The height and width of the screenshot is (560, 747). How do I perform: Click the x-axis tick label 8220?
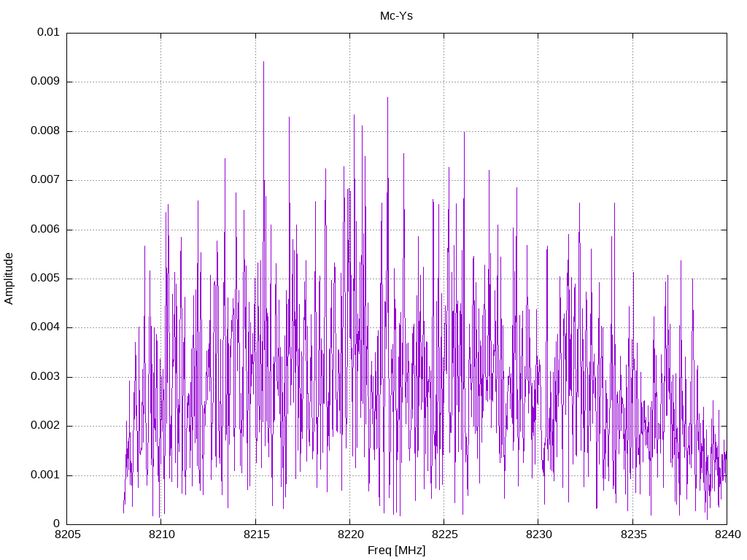point(351,534)
